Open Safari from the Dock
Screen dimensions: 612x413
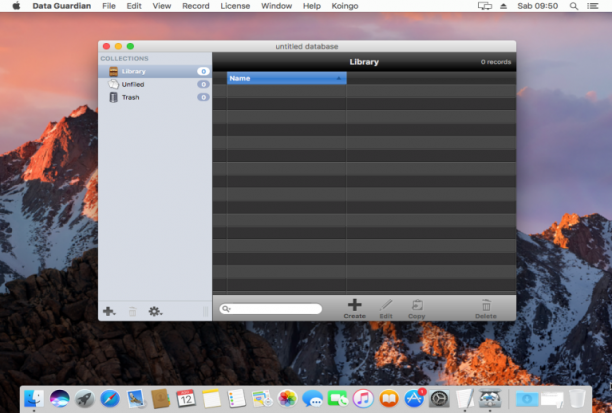tap(110, 399)
